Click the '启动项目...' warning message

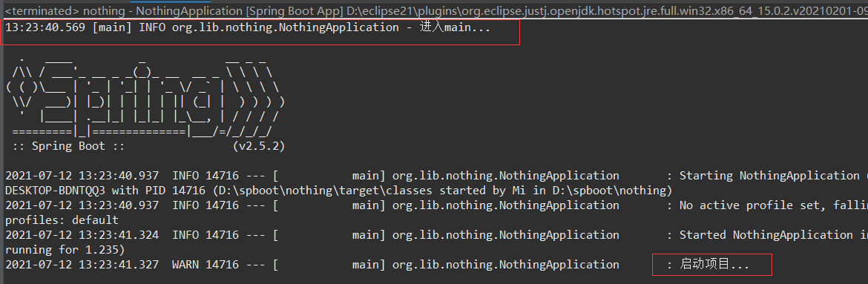pos(714,265)
